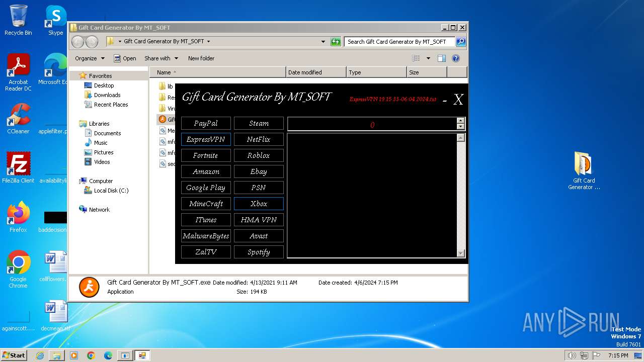Screen dimensions: 644x362
Task: Expand the address path chevron after folder name
Action: pyautogui.click(x=208, y=42)
